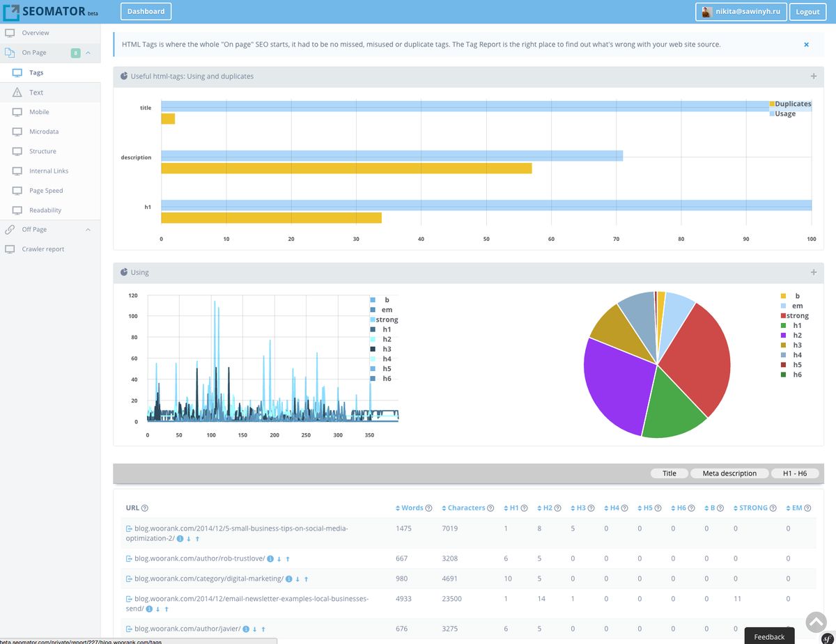Toggle ascending sort on the Characters column
This screenshot has height=644, width=836.
click(443, 508)
